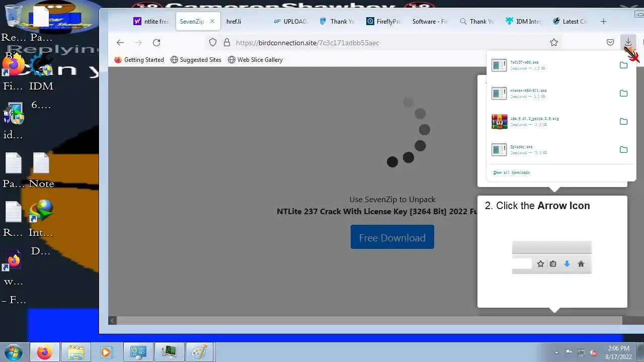Screen dimensions: 644x362
Task: Show hidden system tray icons
Action: click(x=556, y=352)
